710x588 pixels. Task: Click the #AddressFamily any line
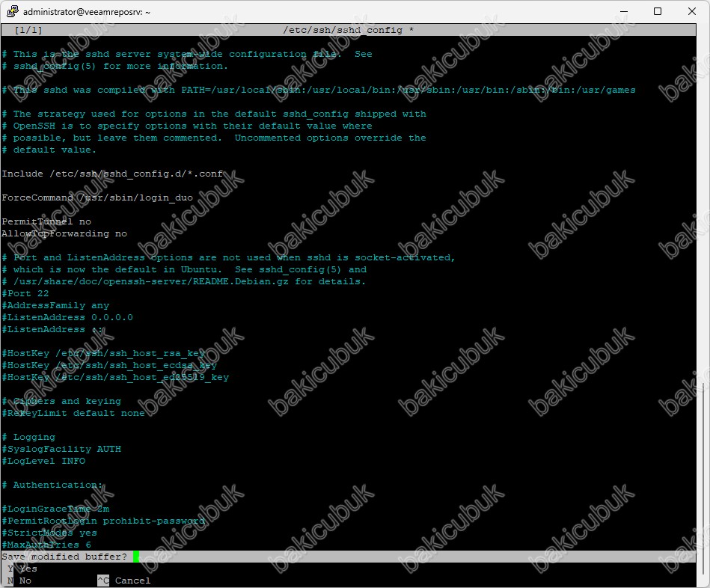tap(55, 305)
